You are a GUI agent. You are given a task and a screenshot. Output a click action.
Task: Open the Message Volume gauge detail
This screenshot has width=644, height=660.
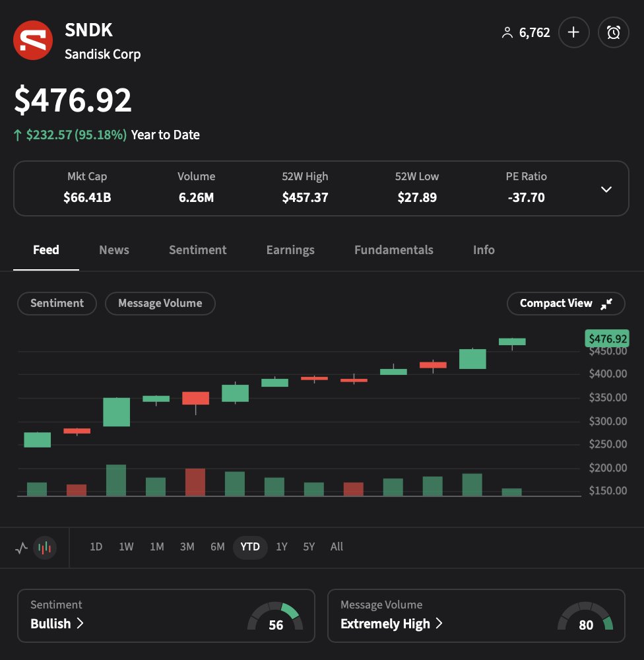(585, 616)
